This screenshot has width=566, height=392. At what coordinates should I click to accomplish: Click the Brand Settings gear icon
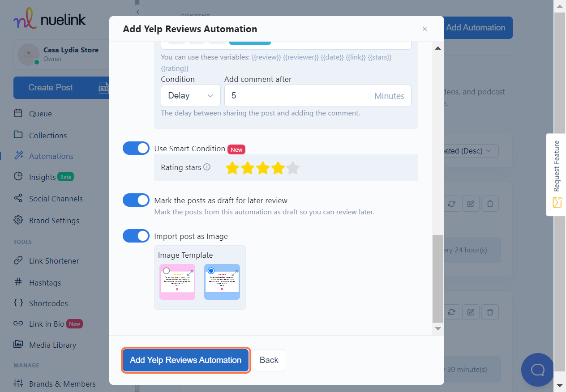(18, 220)
